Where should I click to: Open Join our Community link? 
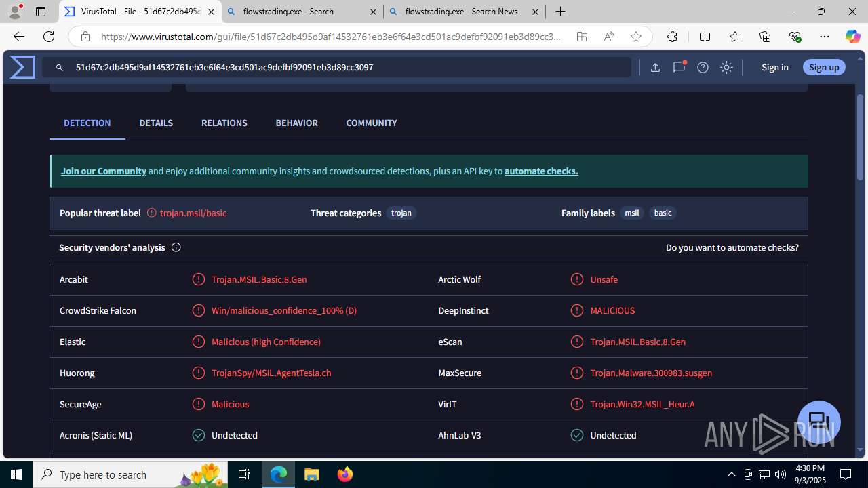[x=104, y=171]
